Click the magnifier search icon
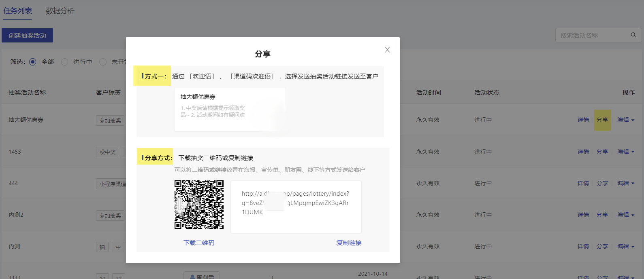This screenshot has height=279, width=644. [633, 35]
